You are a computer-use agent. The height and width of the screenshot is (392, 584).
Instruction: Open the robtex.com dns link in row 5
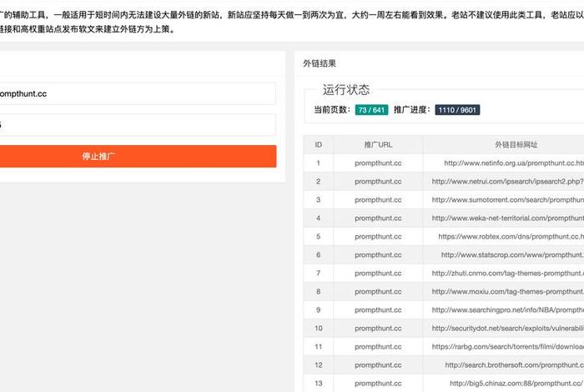[511, 236]
